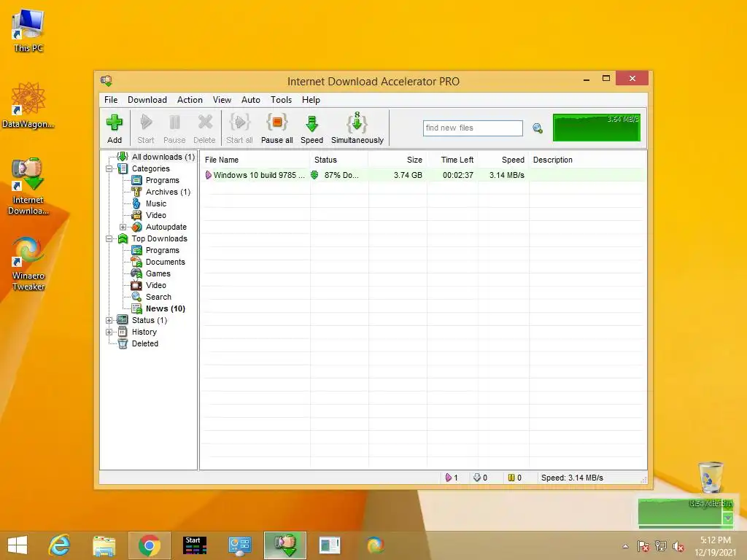Select the Music category
The height and width of the screenshot is (560, 747).
(156, 203)
